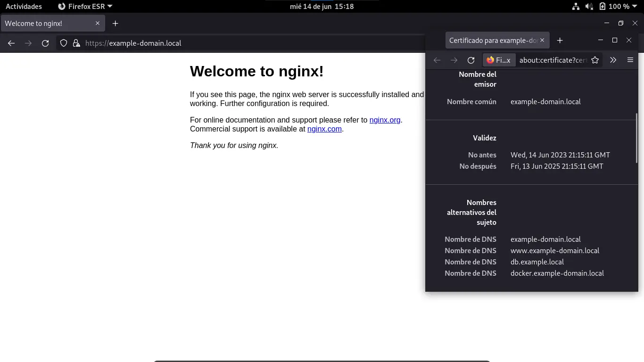Maximize the certificate window
The width and height of the screenshot is (644, 362).
point(615,41)
